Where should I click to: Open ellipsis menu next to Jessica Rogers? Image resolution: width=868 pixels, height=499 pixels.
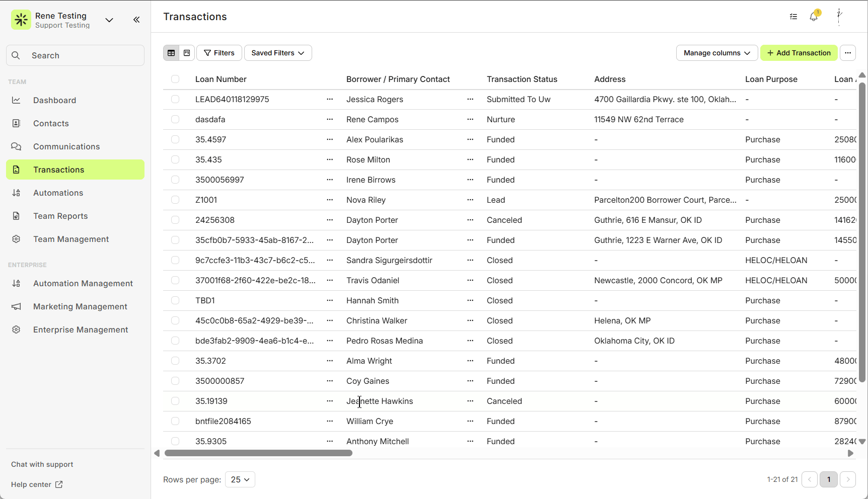(470, 99)
